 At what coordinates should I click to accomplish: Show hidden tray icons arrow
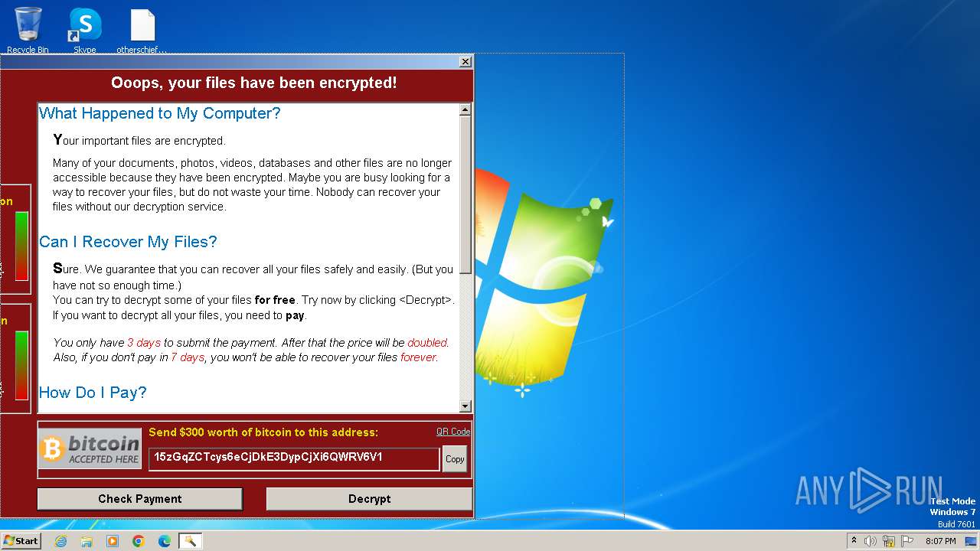854,541
